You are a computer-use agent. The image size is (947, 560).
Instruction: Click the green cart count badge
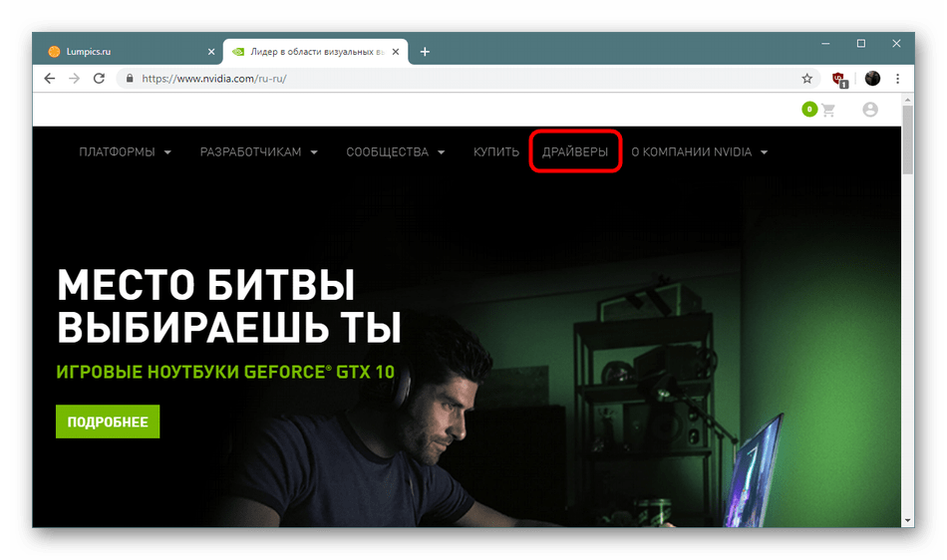click(809, 110)
